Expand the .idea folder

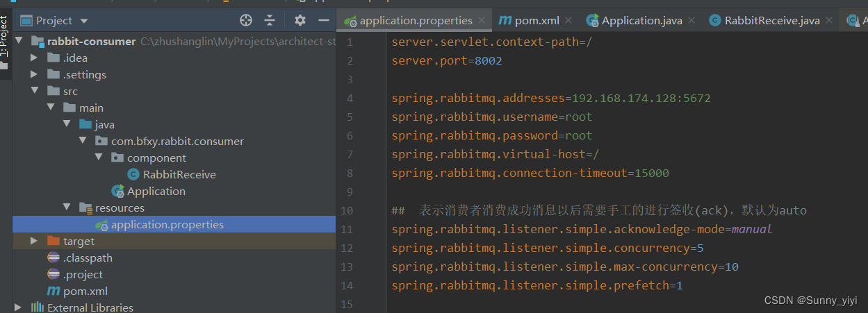coord(34,58)
